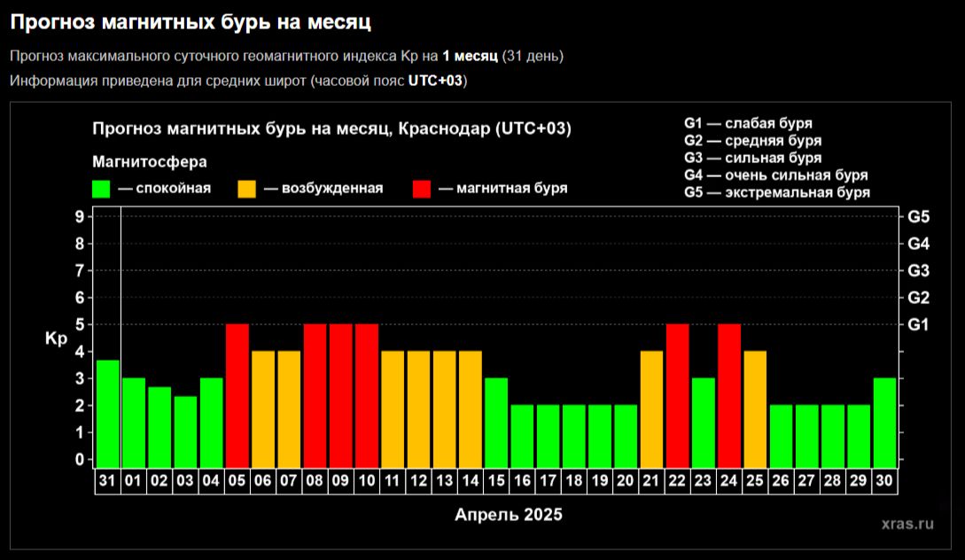Click the Kp axis title on the left
This screenshot has width=965, height=560.
coord(54,338)
